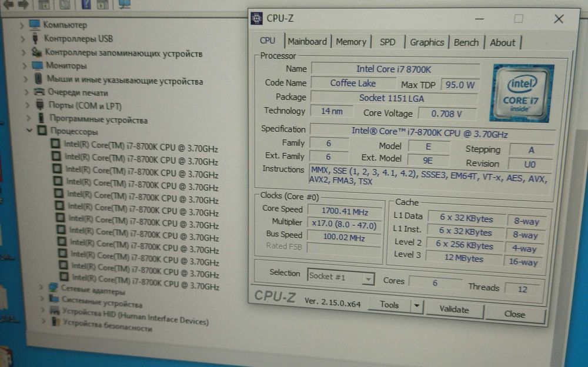
Task: Click the mouse icon beside Мыши и иные указывающие устройства
Action: coord(38,78)
